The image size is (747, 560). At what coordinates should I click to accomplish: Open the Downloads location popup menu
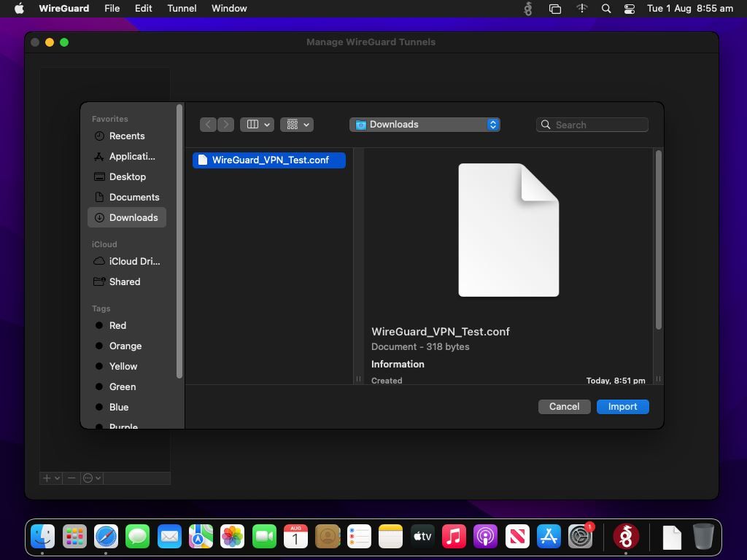click(425, 124)
